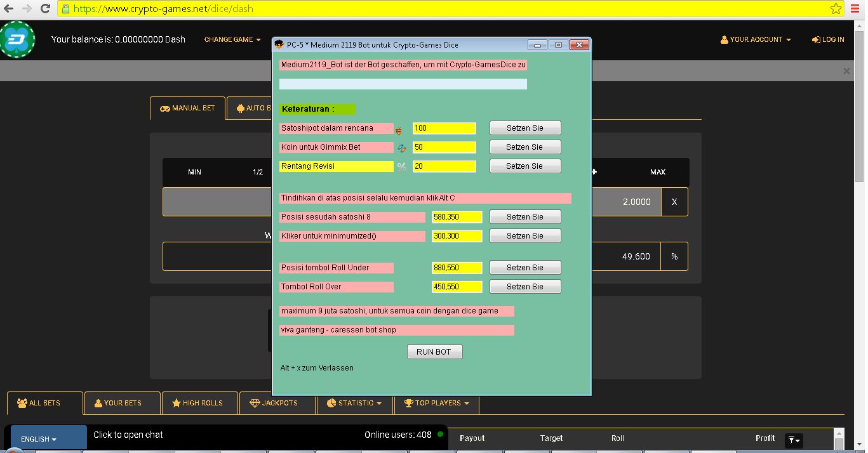Screen dimensions: 868x453
Task: Open the YOUR BETS tab
Action: click(x=123, y=403)
